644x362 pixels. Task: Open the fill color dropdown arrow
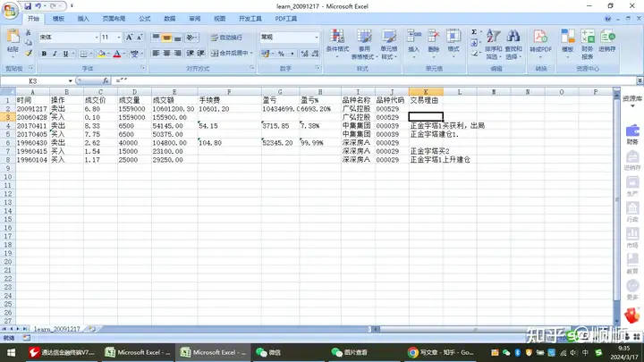[108, 54]
